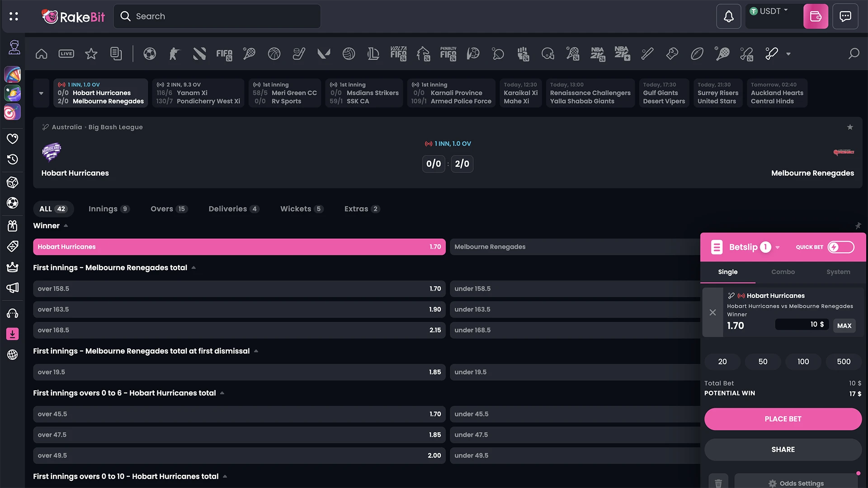Image resolution: width=868 pixels, height=488 pixels.
Task: Switch to the Combo bet tab
Action: click(x=783, y=272)
